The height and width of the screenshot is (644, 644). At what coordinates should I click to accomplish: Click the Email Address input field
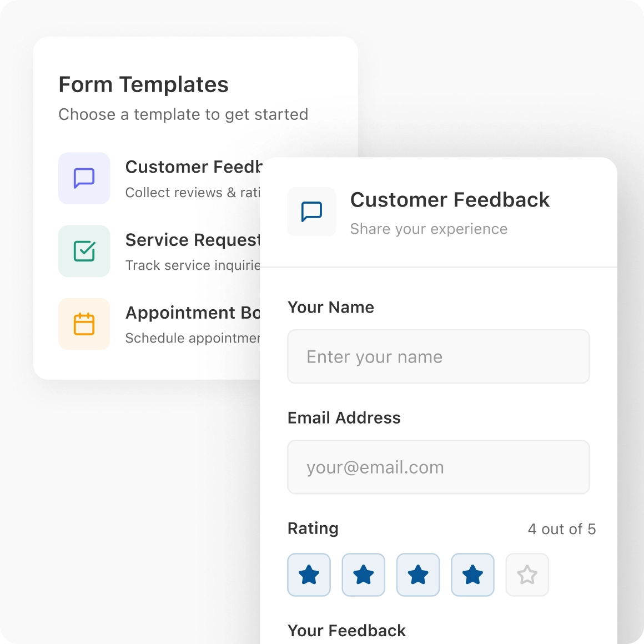[x=438, y=467]
